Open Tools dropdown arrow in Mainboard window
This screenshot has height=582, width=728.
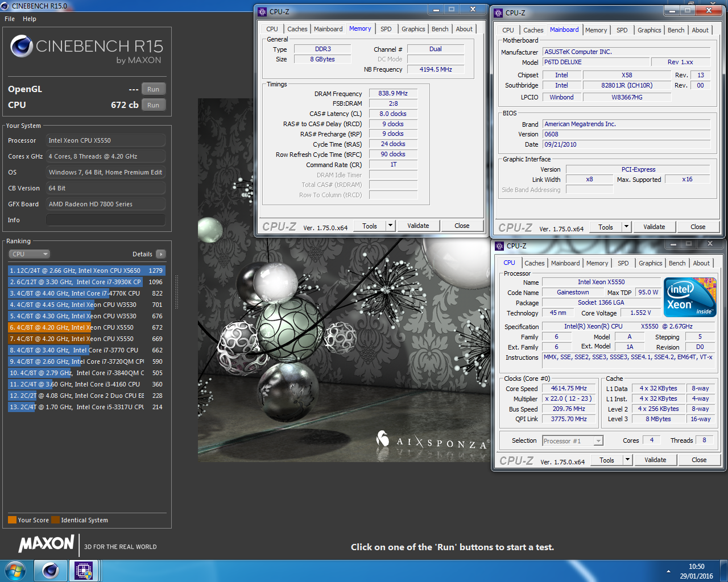[x=627, y=227]
